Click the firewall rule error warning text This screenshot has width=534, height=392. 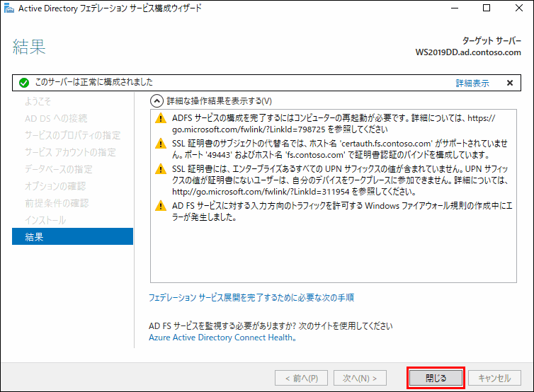pos(342,212)
